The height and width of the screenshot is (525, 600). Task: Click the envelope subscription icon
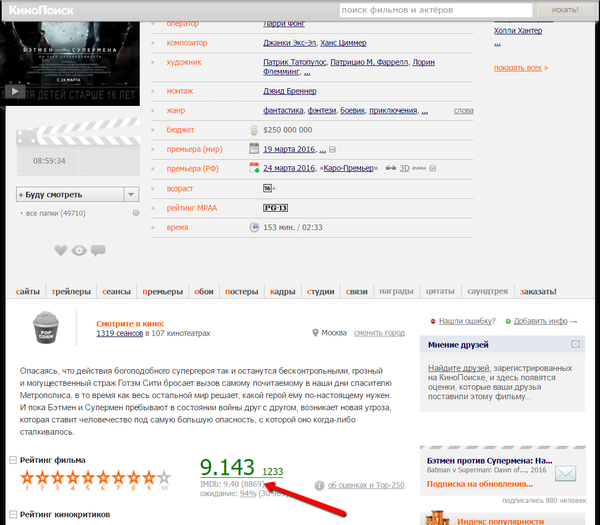click(x=566, y=473)
